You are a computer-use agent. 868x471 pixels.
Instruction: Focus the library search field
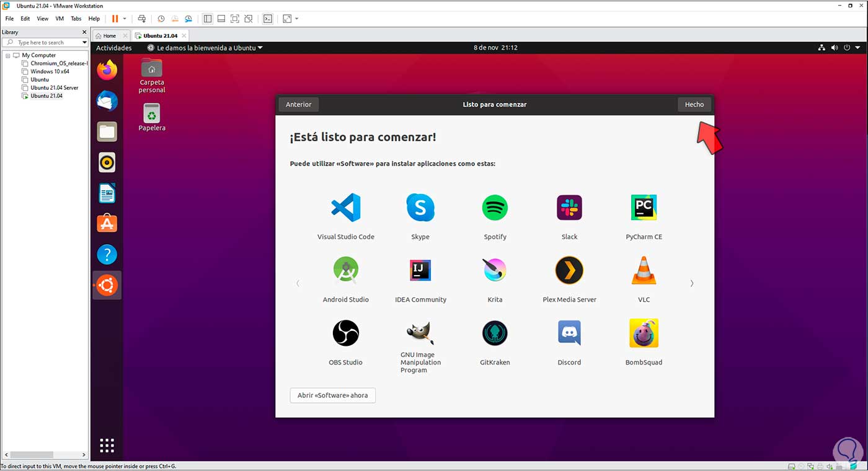coord(45,43)
